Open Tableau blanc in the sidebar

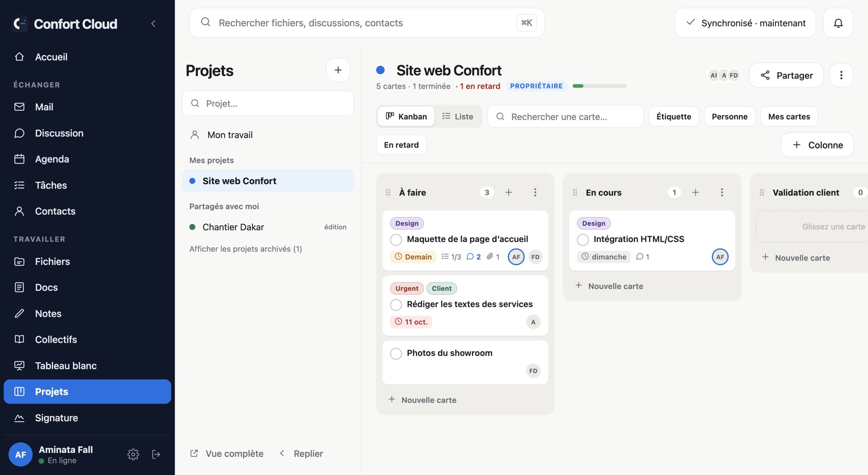[x=87, y=366]
